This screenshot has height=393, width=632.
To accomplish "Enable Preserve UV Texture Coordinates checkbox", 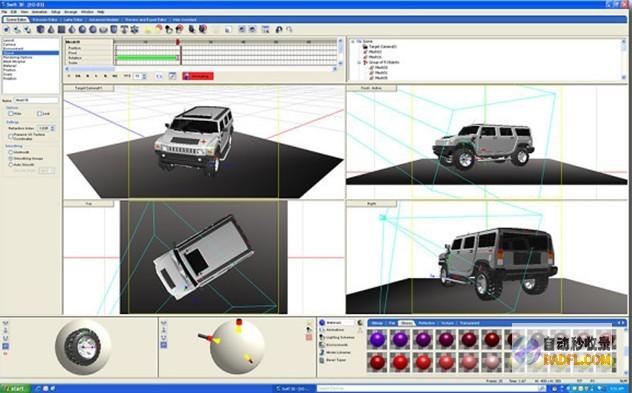I will tap(11, 136).
